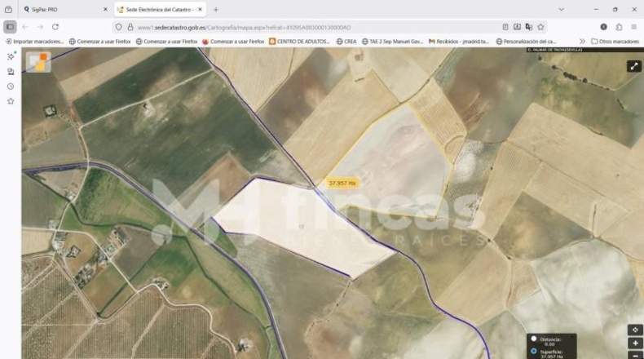Show more bookmarks with the chevron
The height and width of the screenshot is (359, 644).
click(x=582, y=42)
